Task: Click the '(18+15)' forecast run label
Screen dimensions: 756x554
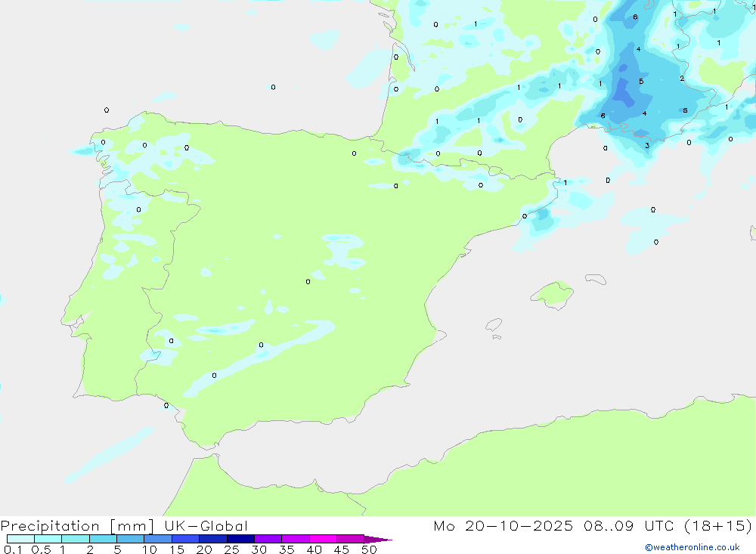Action: coord(718,525)
